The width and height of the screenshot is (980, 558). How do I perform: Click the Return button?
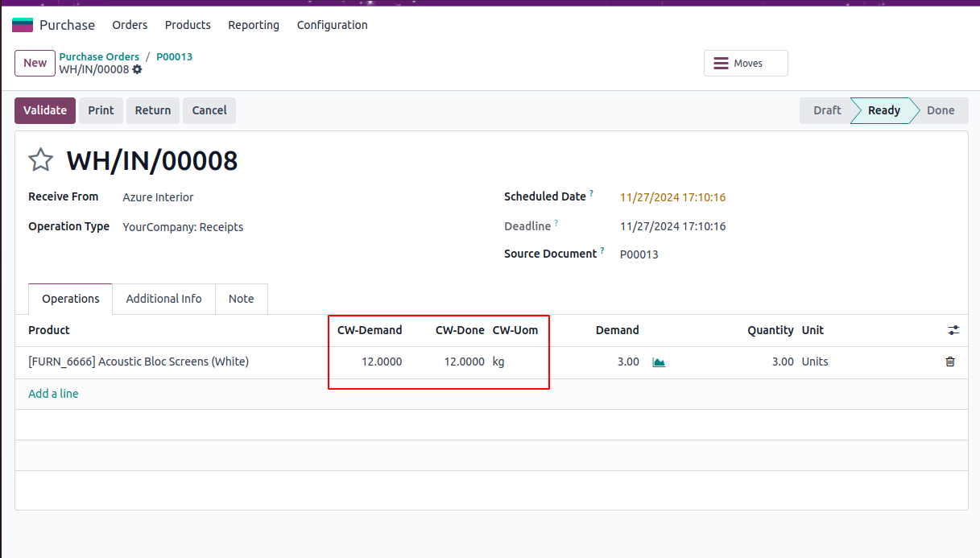coord(152,110)
